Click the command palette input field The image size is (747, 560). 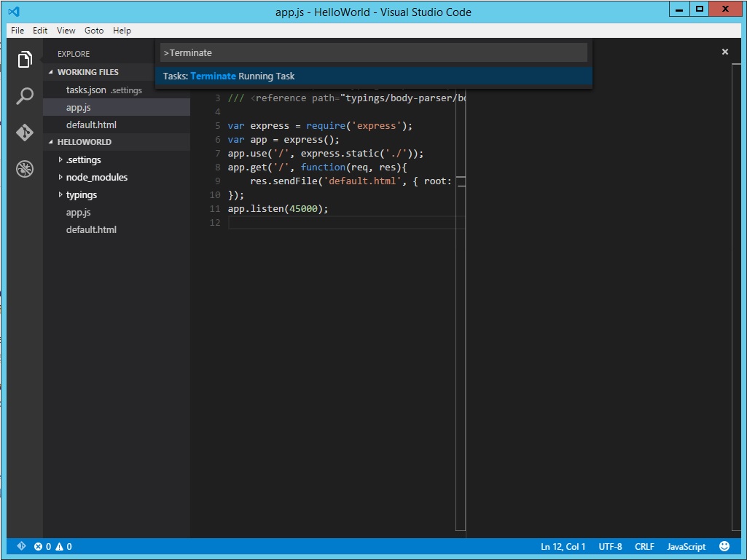click(x=374, y=53)
